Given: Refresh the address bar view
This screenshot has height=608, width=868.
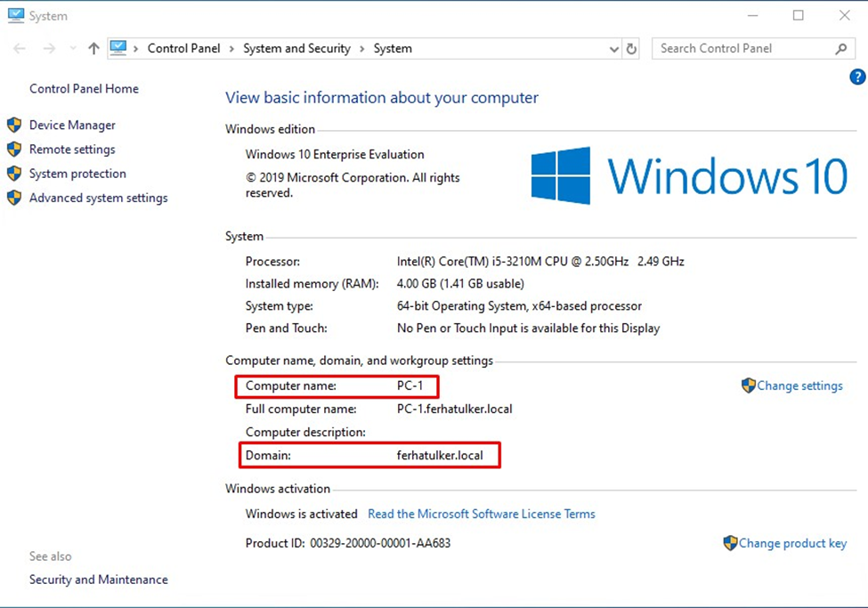Looking at the screenshot, I should click(631, 49).
